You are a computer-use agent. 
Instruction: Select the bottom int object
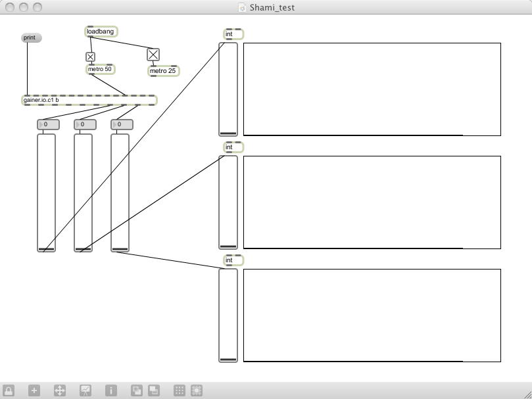(x=233, y=260)
